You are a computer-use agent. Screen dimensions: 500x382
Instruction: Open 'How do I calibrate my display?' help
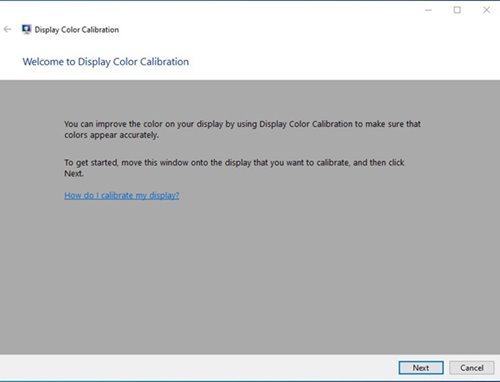click(x=122, y=195)
